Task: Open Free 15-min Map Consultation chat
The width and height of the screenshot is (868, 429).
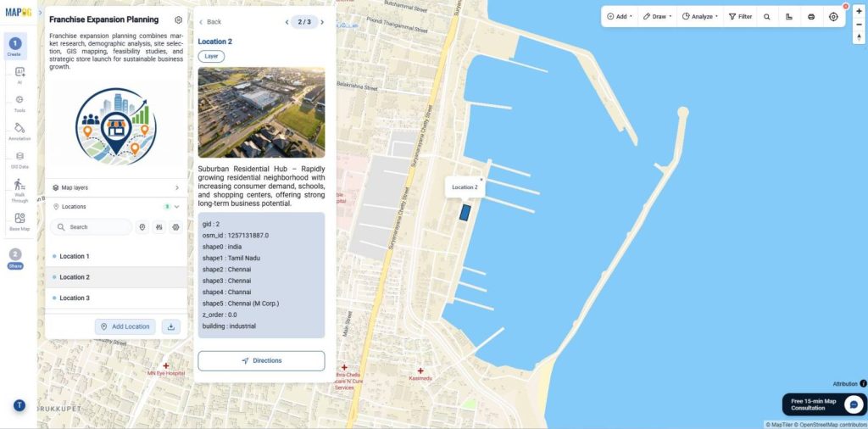Action: coord(823,404)
